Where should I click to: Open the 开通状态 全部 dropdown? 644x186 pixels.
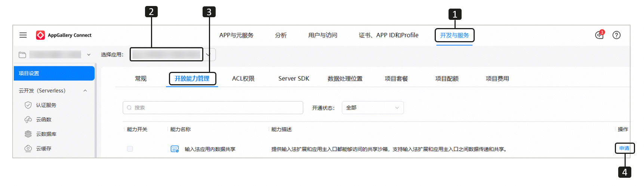click(x=373, y=108)
